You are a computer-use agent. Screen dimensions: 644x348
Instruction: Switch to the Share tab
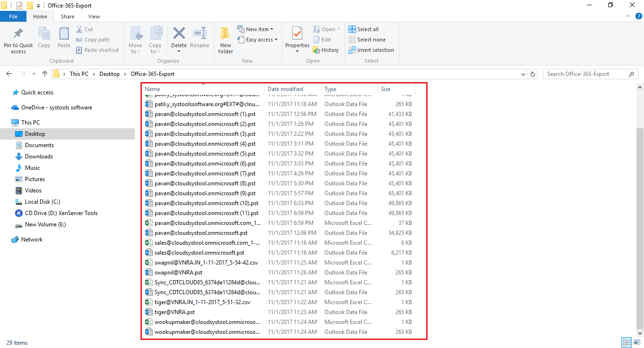67,17
